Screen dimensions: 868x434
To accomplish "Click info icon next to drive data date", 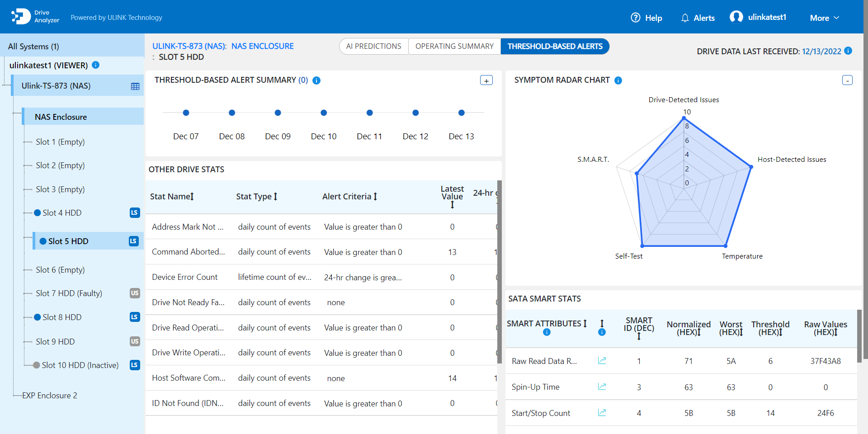I will tap(848, 51).
